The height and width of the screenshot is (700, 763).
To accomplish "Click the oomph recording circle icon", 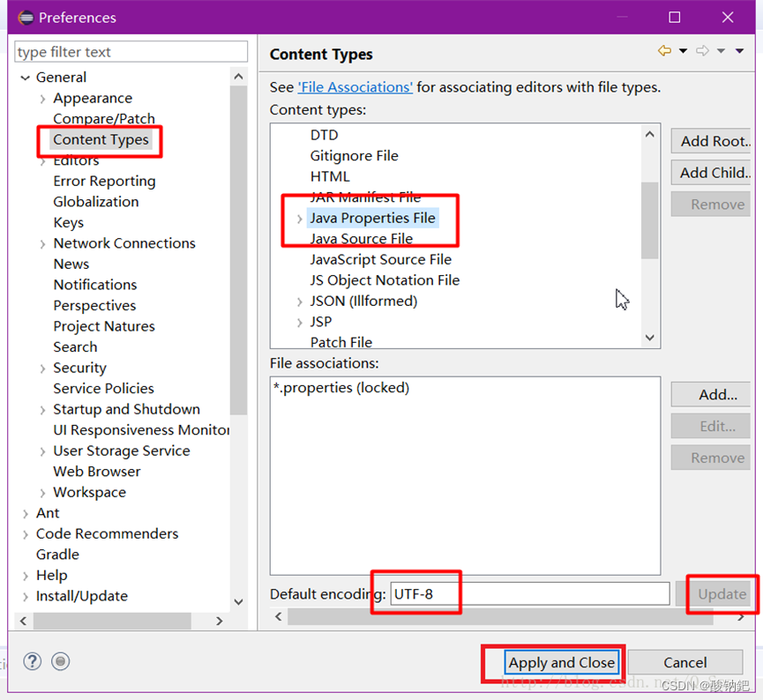I will [x=60, y=661].
